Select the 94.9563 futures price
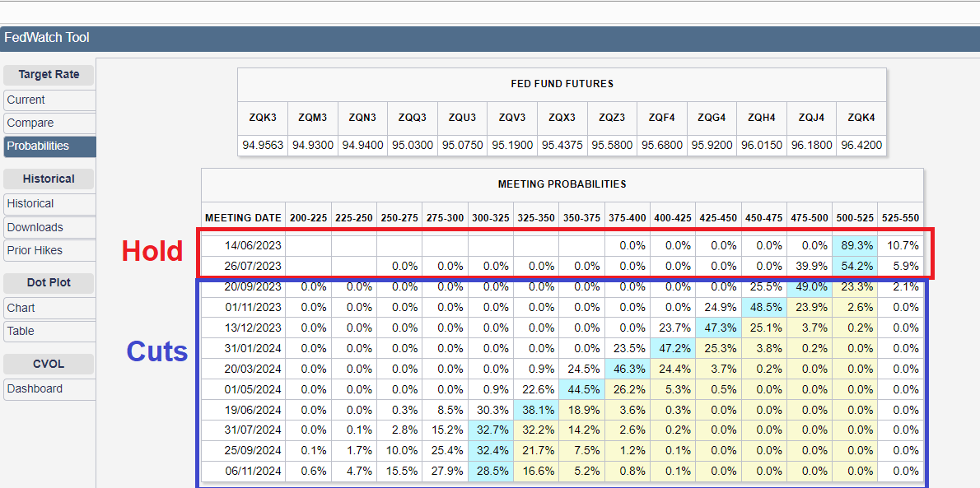The width and height of the screenshot is (980, 488). 263,146
